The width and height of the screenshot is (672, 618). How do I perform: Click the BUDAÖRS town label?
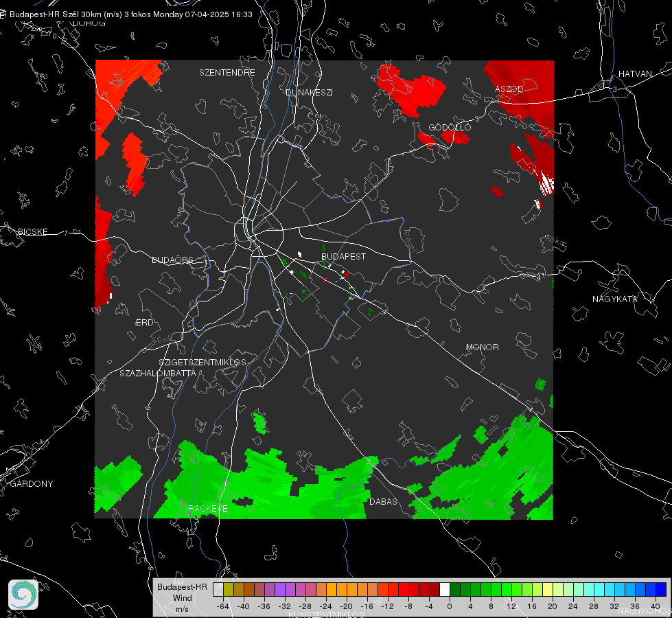tap(173, 260)
